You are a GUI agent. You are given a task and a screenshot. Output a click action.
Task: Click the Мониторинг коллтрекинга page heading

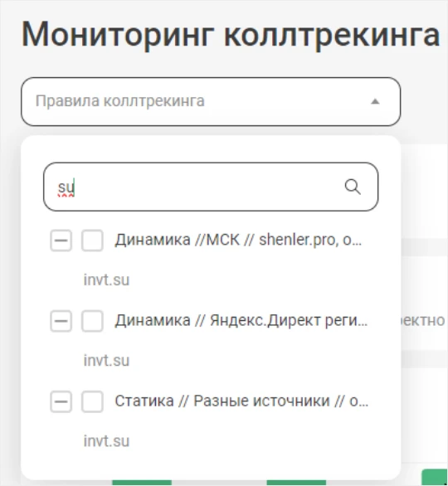(x=231, y=34)
